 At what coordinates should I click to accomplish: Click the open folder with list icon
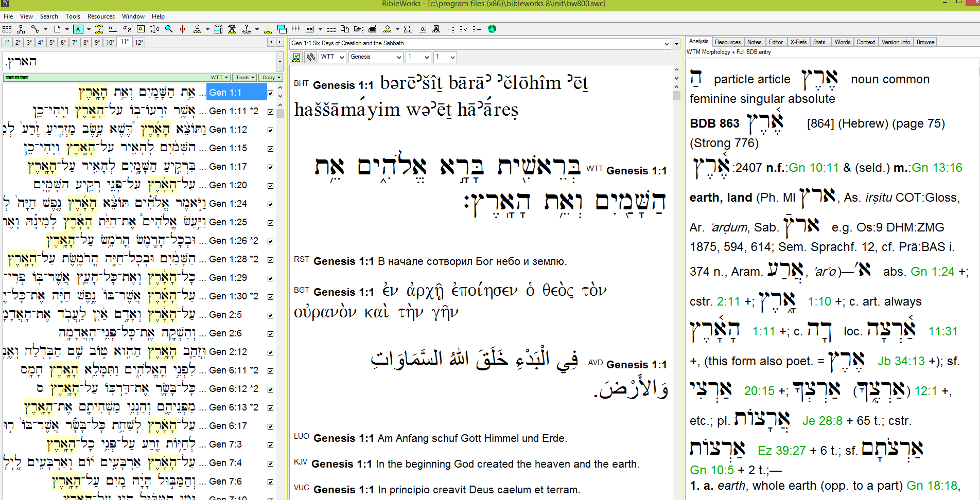[x=359, y=29]
